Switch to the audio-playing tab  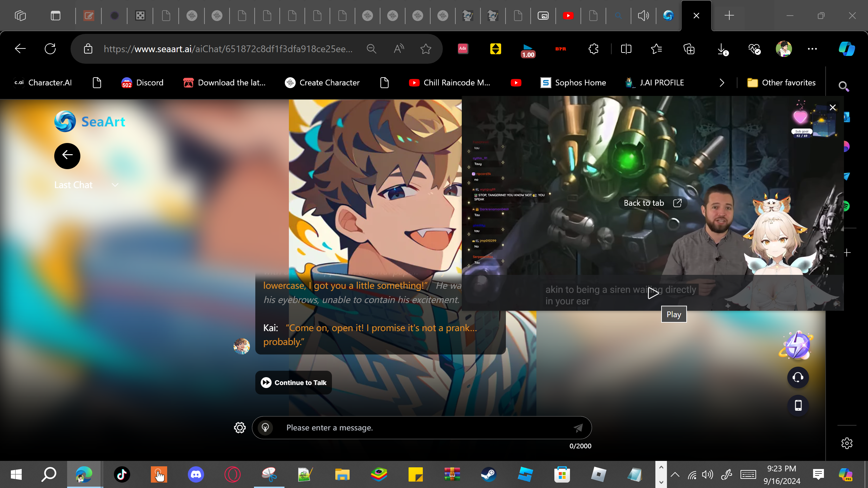point(643,16)
